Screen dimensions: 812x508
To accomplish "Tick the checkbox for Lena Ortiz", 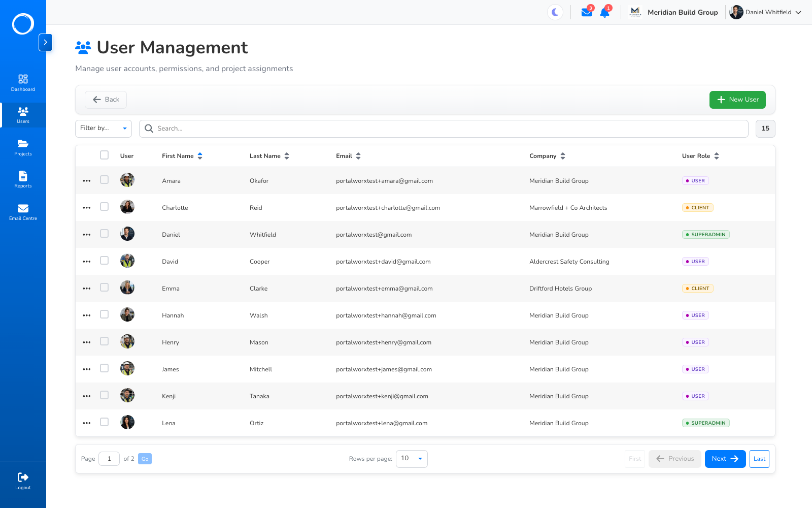I will (x=105, y=422).
